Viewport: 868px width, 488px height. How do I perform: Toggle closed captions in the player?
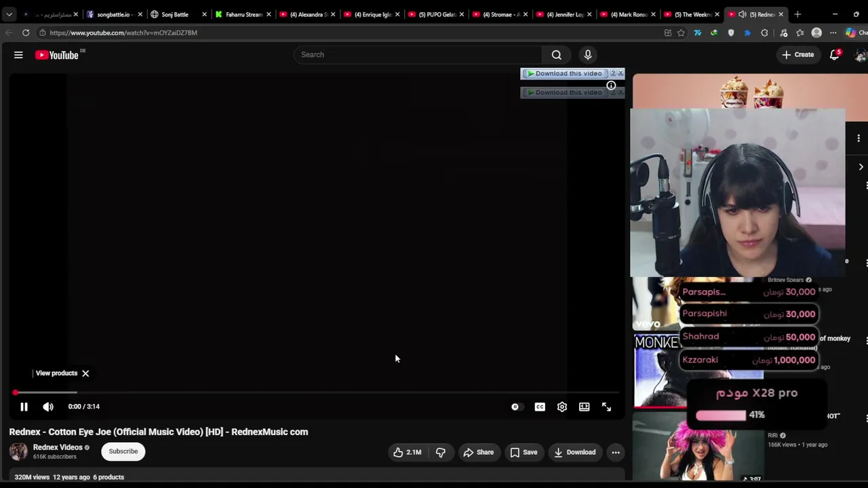tap(540, 407)
